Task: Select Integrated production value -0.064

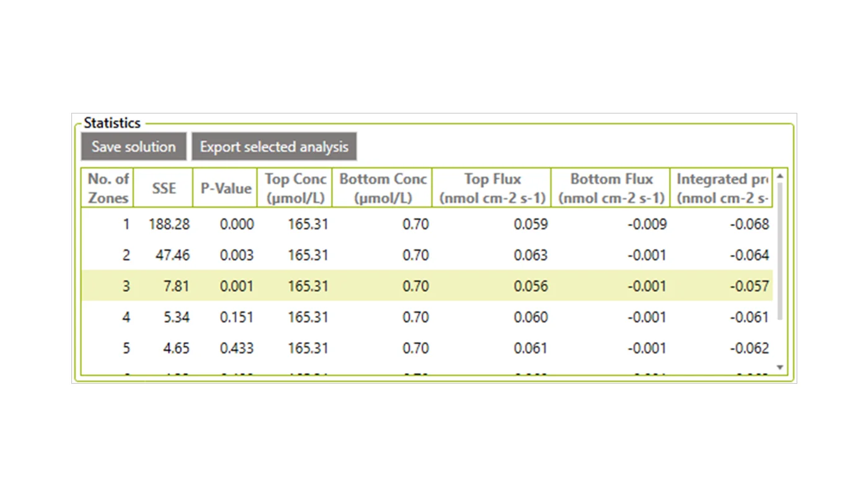Action: click(x=750, y=255)
